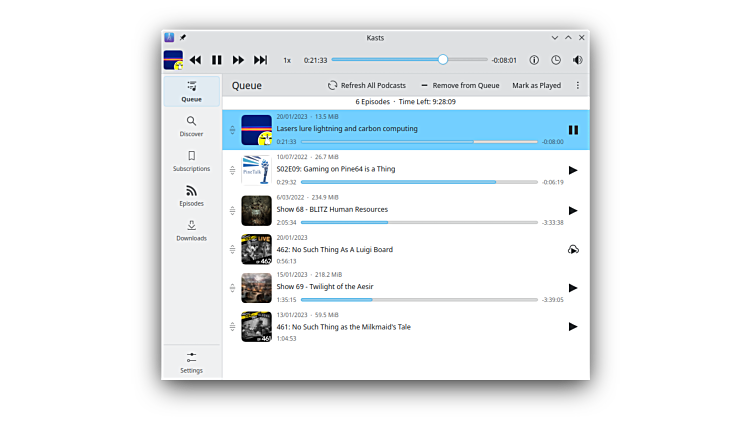Click the rewind button in player bar

(x=195, y=60)
